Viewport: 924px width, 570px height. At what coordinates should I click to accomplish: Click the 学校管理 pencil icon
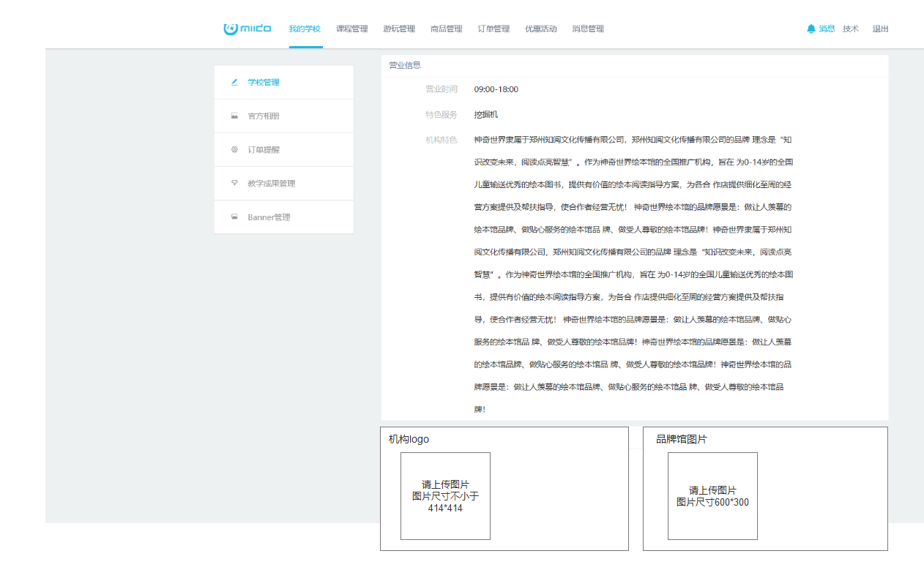(x=234, y=82)
